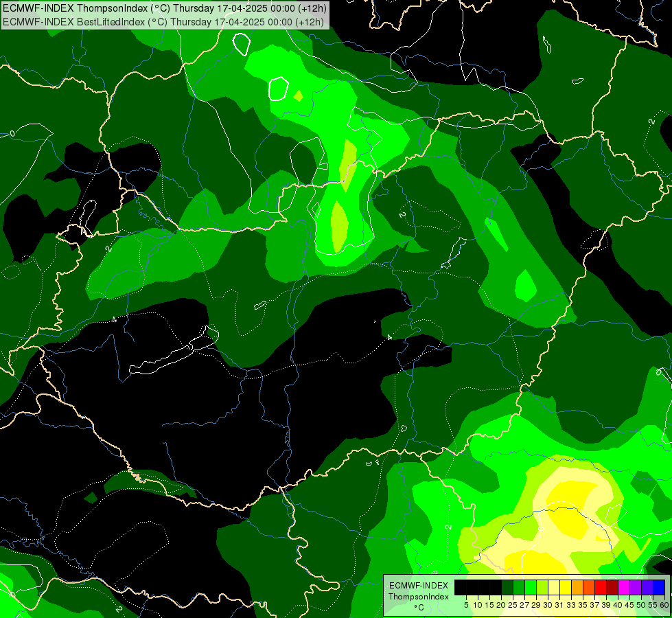Click legend tick value '33'
The image size is (672, 618).
pyautogui.click(x=571, y=605)
